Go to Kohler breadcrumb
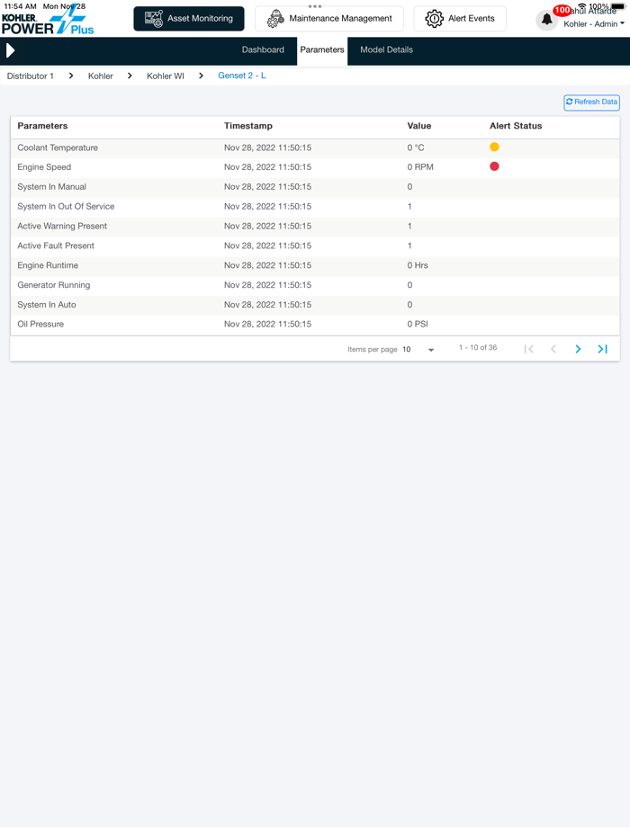Image resolution: width=630 pixels, height=840 pixels. click(101, 76)
